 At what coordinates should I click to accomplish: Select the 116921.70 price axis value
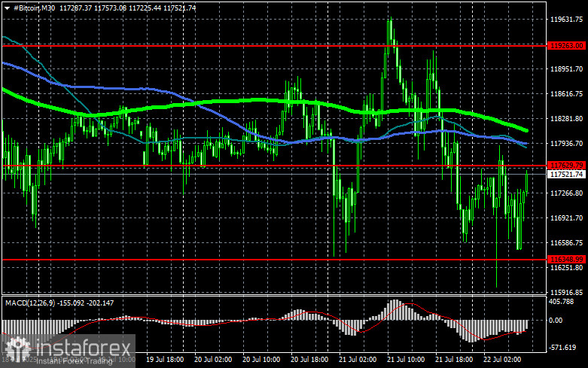point(566,217)
